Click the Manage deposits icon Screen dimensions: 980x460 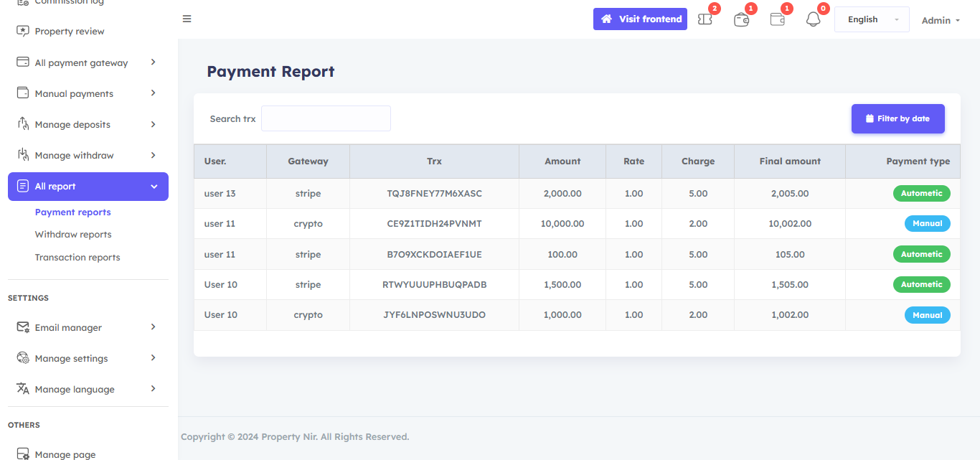pyautogui.click(x=23, y=124)
